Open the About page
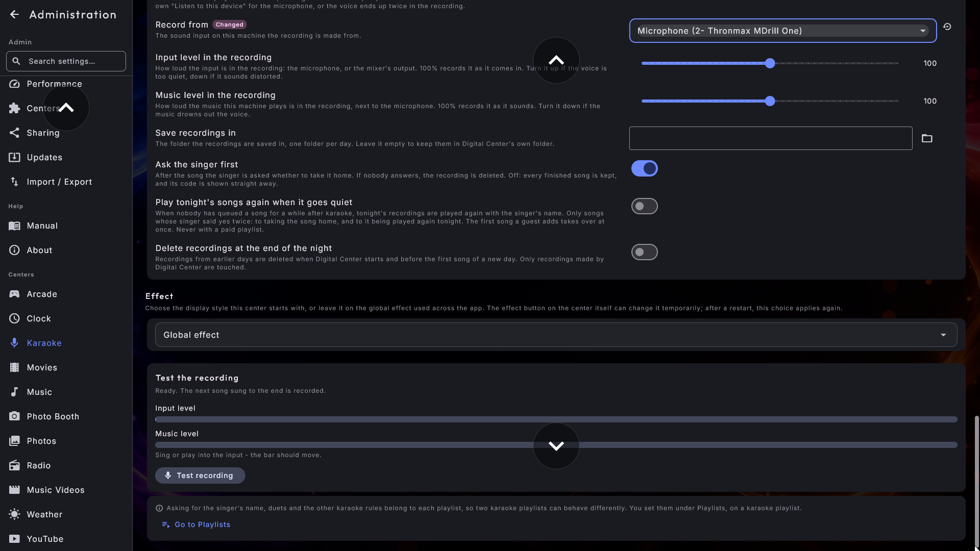 66,250
